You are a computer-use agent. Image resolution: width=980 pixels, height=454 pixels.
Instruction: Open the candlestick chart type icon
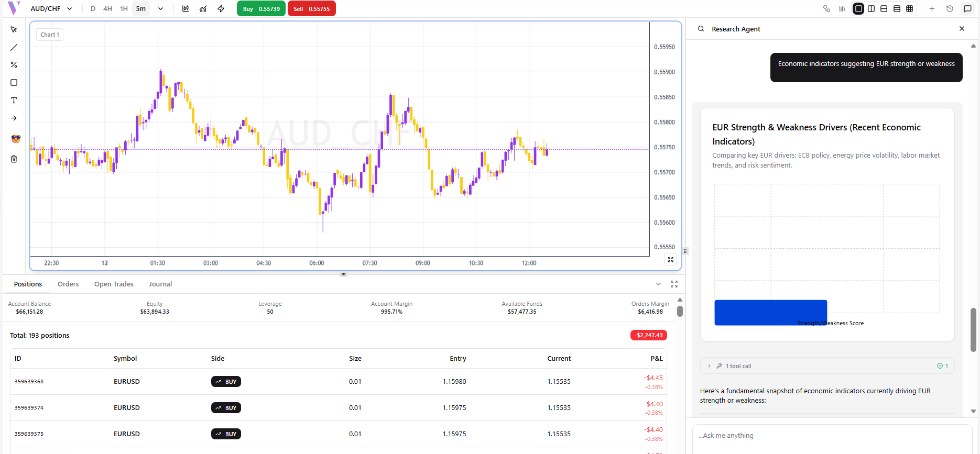click(186, 9)
